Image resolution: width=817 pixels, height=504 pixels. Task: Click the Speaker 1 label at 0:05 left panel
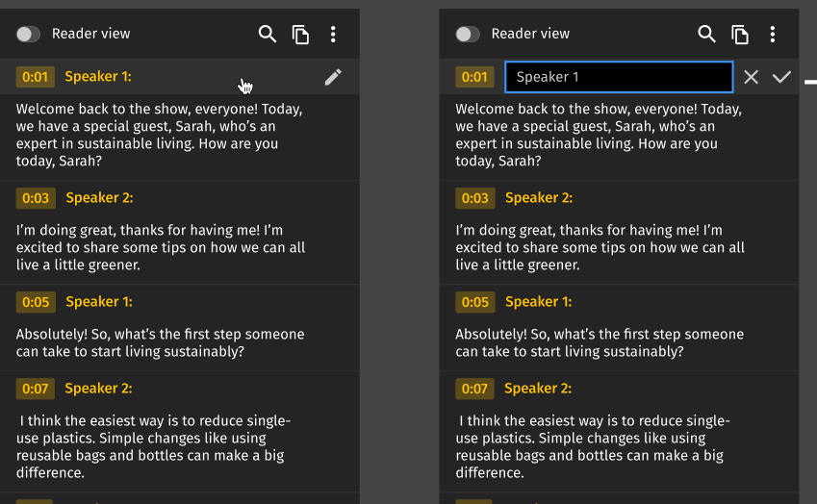(x=99, y=302)
